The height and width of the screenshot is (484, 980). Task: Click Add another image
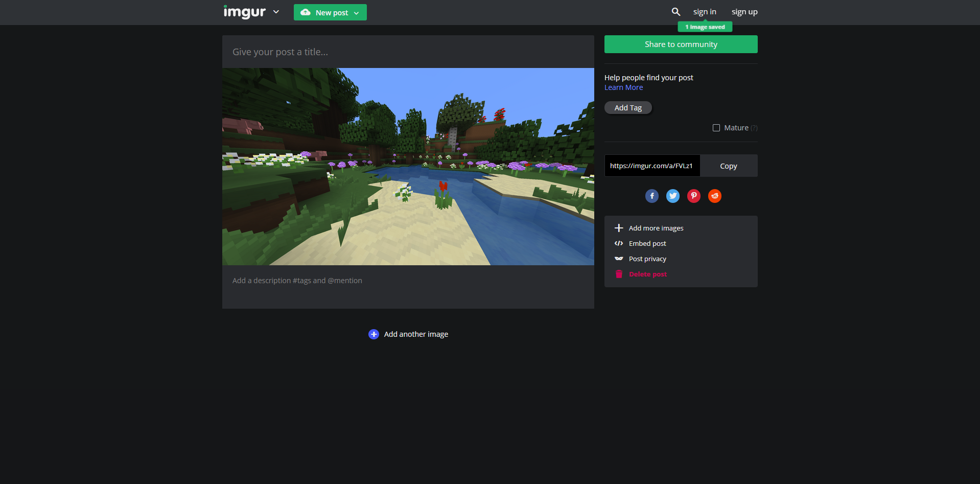pos(416,334)
